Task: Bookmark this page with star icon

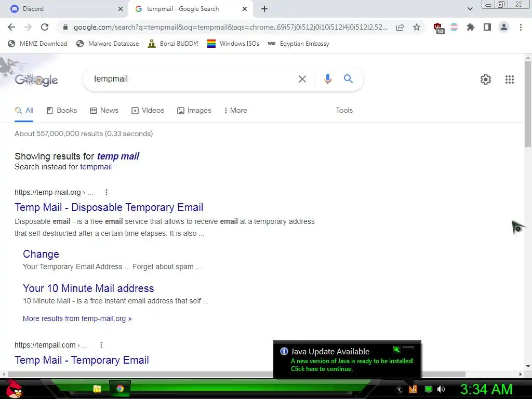Action: pyautogui.click(x=416, y=27)
